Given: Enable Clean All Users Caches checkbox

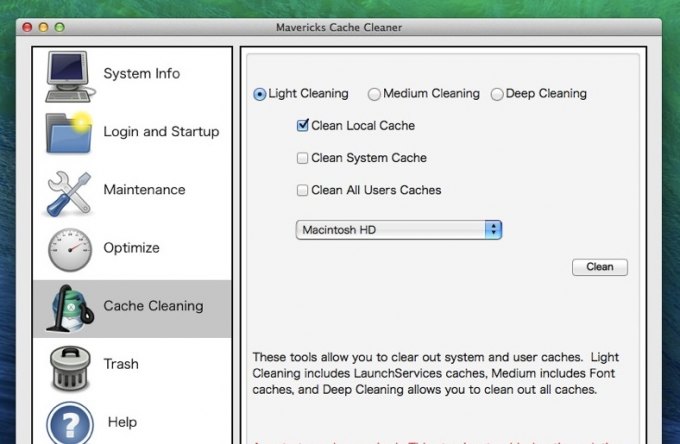Looking at the screenshot, I should 302,190.
